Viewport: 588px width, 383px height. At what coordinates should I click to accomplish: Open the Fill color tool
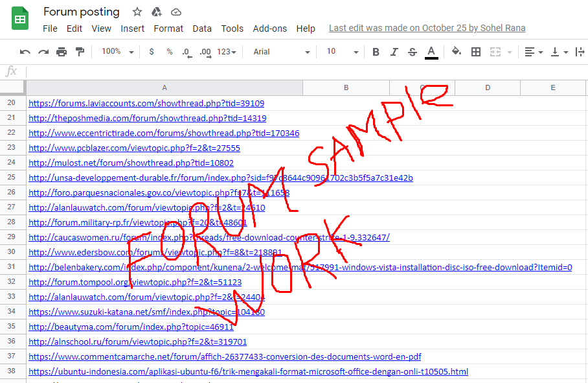pos(455,51)
